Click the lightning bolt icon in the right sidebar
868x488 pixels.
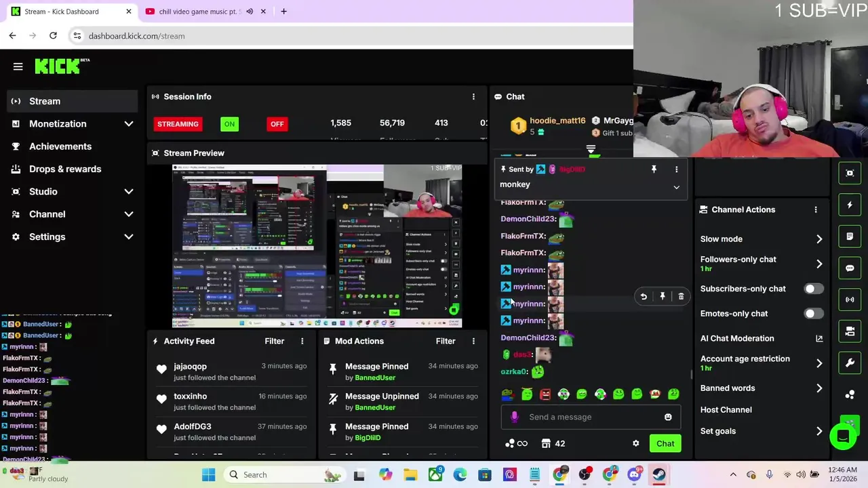click(x=850, y=205)
